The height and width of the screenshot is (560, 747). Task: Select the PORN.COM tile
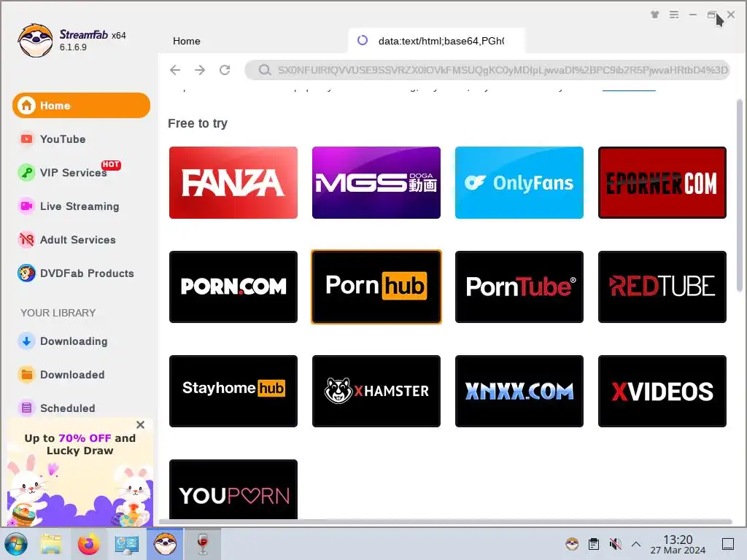(x=233, y=287)
